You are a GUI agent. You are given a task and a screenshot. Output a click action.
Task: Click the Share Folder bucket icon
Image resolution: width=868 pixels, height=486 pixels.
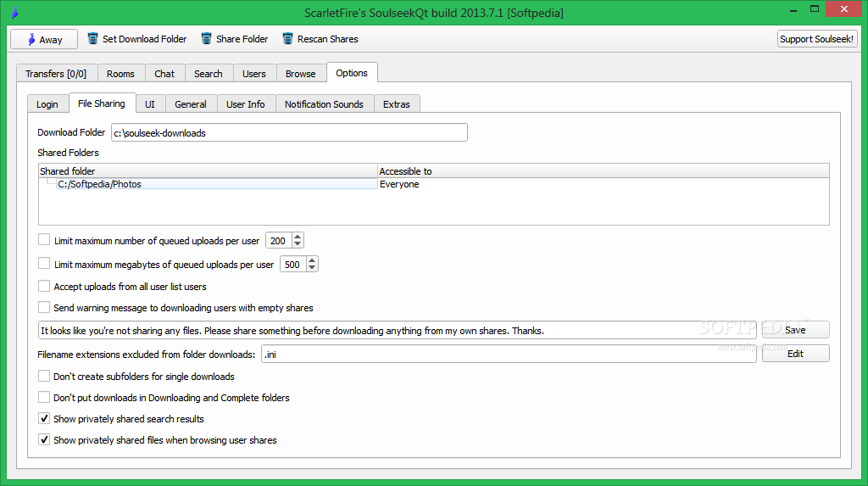(207, 39)
